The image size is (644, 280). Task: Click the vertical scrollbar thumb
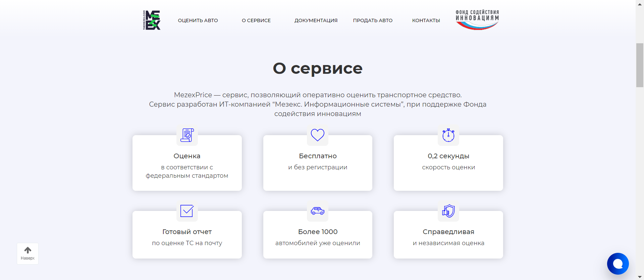pyautogui.click(x=640, y=65)
